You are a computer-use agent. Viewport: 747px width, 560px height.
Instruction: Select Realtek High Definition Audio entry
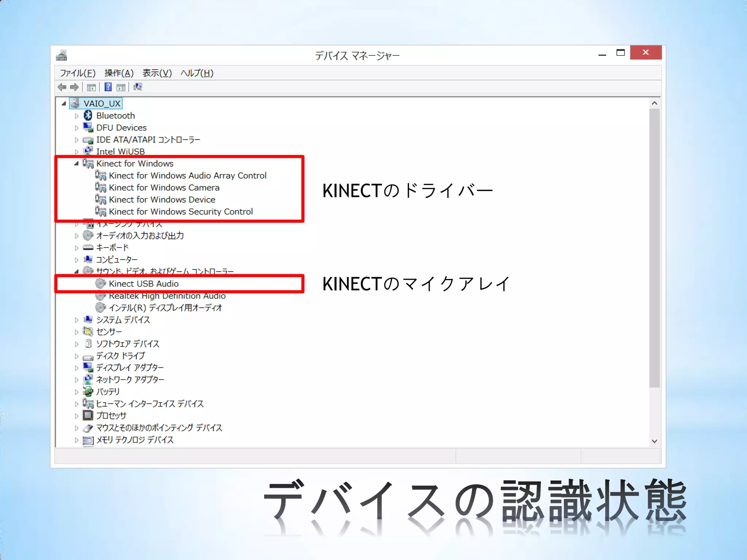coord(167,296)
